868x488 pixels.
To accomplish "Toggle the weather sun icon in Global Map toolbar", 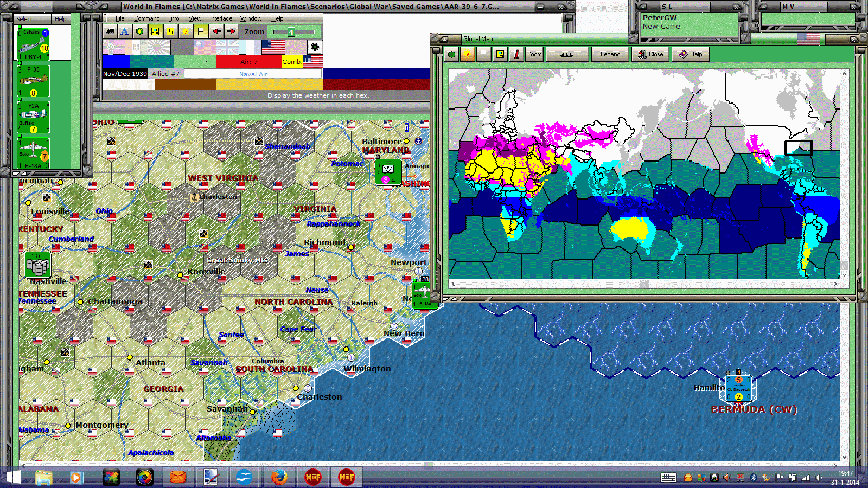I will click(x=468, y=54).
